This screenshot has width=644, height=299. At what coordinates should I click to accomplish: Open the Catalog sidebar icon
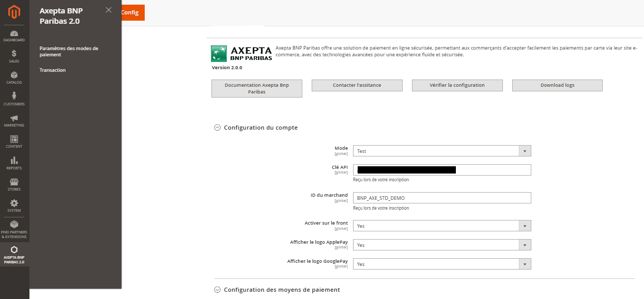(x=14, y=78)
